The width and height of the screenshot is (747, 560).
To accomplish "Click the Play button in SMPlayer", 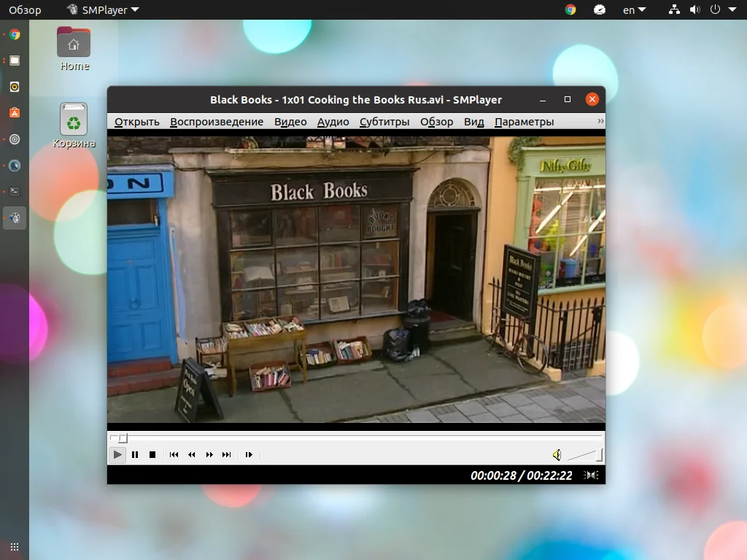I will 117,455.
